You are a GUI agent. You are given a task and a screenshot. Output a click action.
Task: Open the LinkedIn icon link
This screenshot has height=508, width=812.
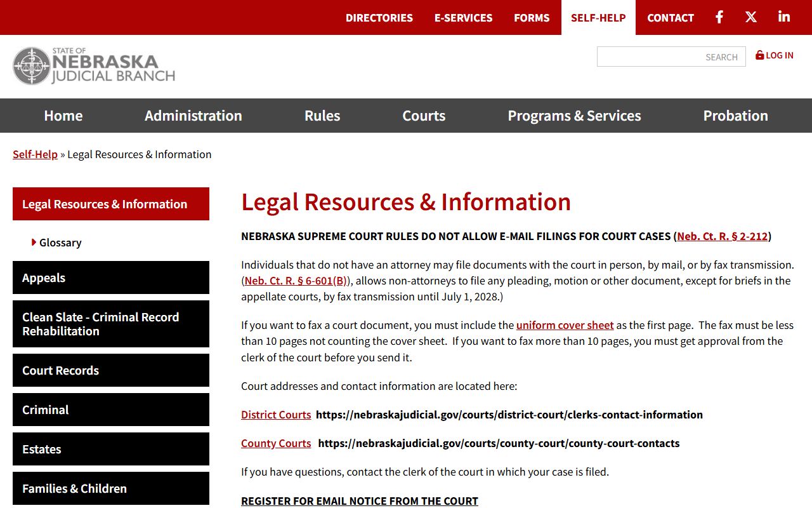pos(784,17)
